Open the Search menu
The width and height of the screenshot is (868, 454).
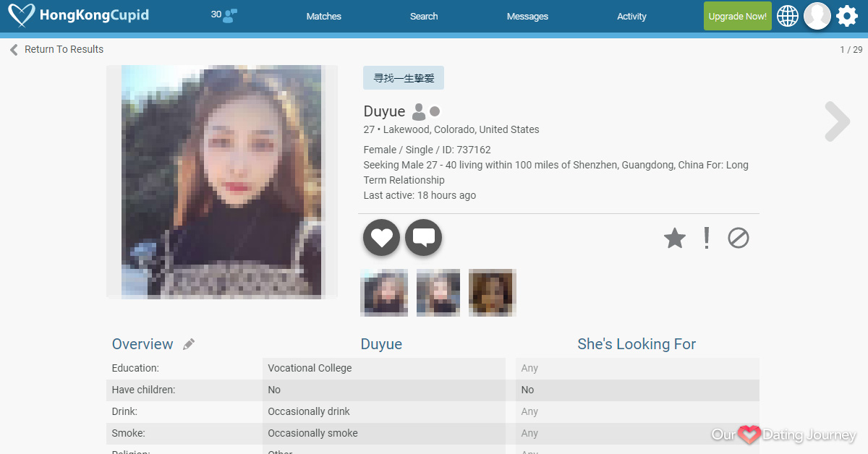click(424, 16)
